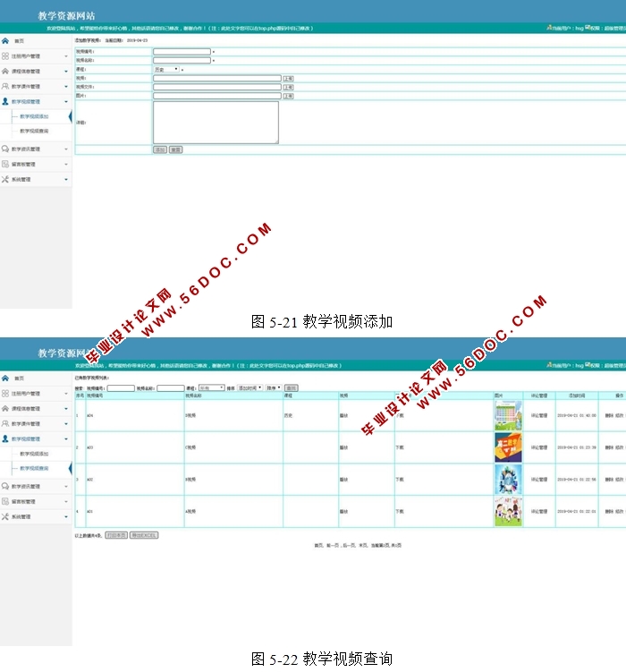
Task: Collapse 教学视频管理 arrow on the video-add page
Action: tap(66, 102)
